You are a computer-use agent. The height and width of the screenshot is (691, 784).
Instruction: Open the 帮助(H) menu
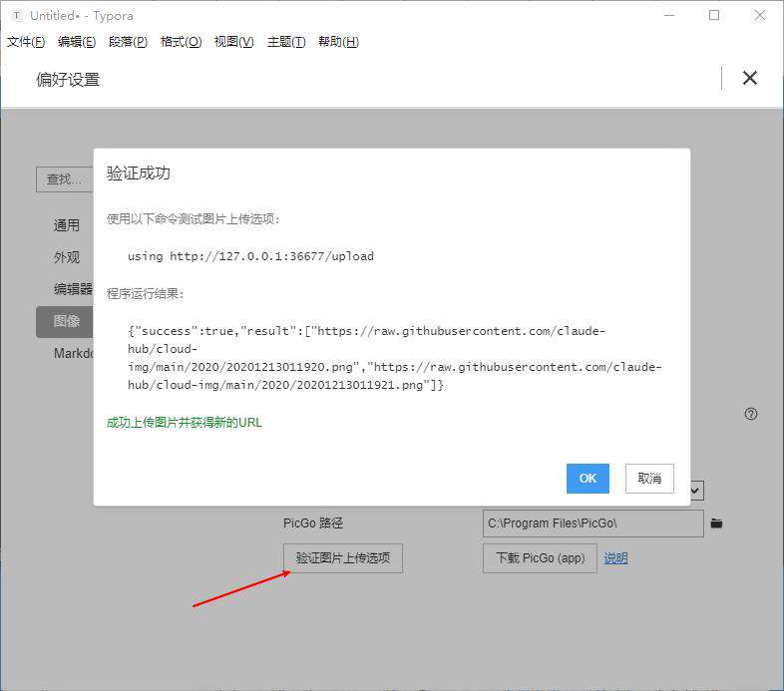pyautogui.click(x=338, y=42)
